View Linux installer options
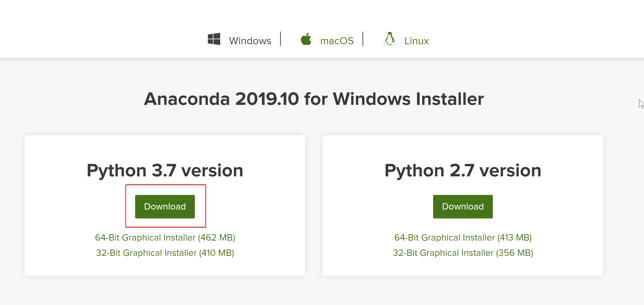 tap(416, 40)
